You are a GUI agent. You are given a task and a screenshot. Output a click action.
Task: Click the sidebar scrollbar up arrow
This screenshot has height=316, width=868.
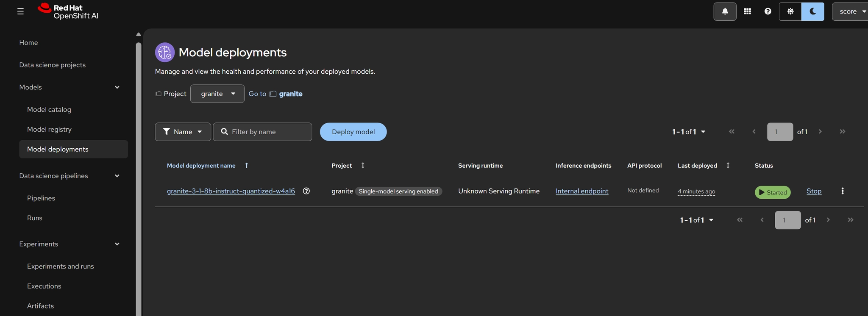138,34
